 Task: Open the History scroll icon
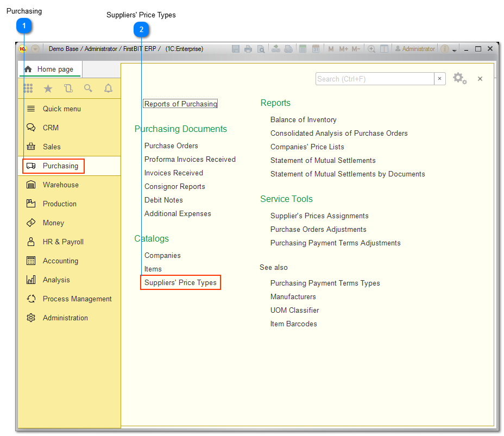pyautogui.click(x=68, y=88)
